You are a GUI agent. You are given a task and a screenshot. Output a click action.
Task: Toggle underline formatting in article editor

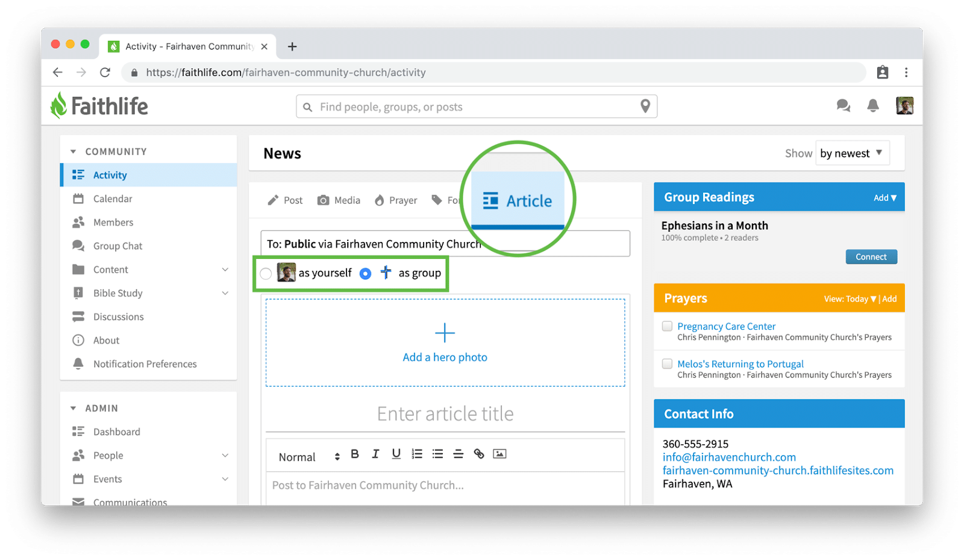tap(396, 454)
